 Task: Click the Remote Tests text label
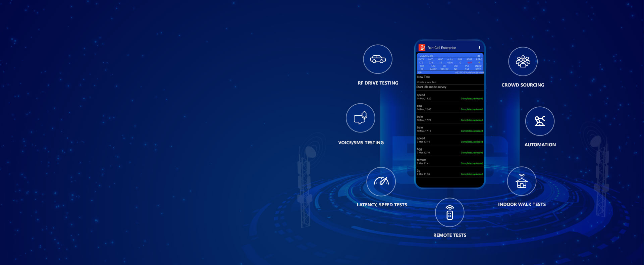pyautogui.click(x=449, y=235)
